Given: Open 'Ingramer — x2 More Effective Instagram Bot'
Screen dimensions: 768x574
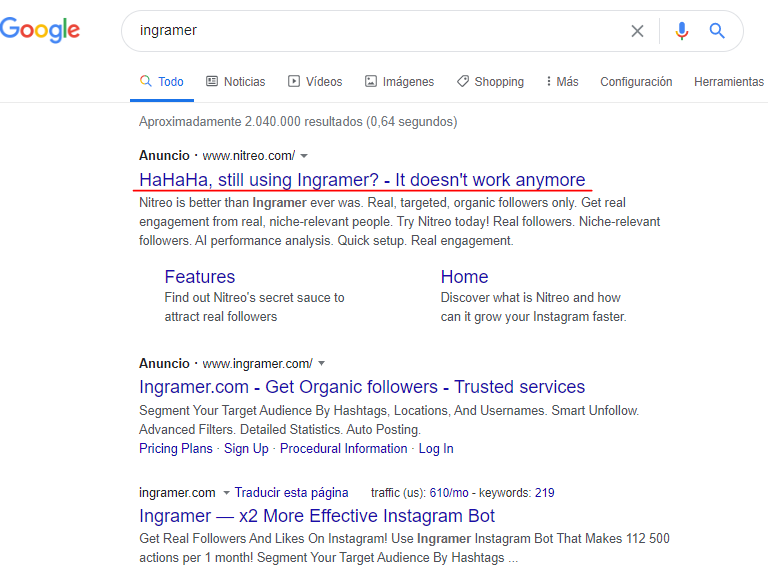Looking at the screenshot, I should [x=317, y=516].
